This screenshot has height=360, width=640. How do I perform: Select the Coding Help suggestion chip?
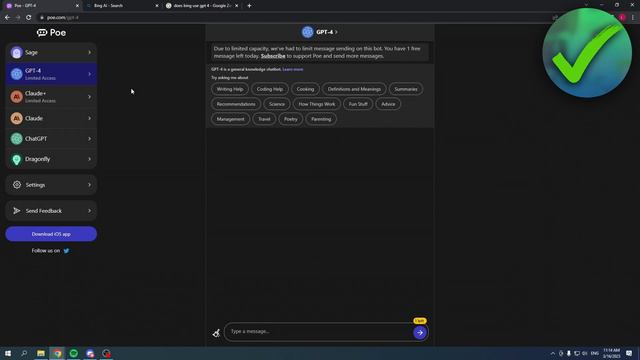click(270, 89)
